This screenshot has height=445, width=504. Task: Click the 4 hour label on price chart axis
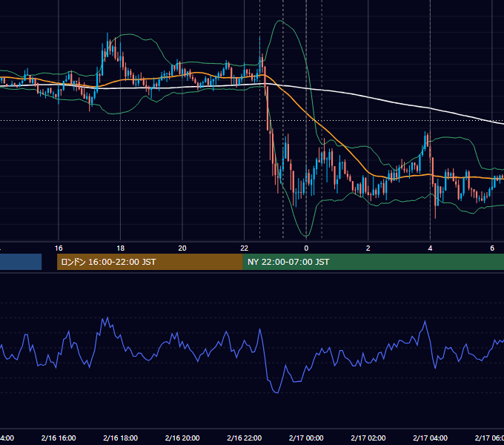pyautogui.click(x=430, y=248)
